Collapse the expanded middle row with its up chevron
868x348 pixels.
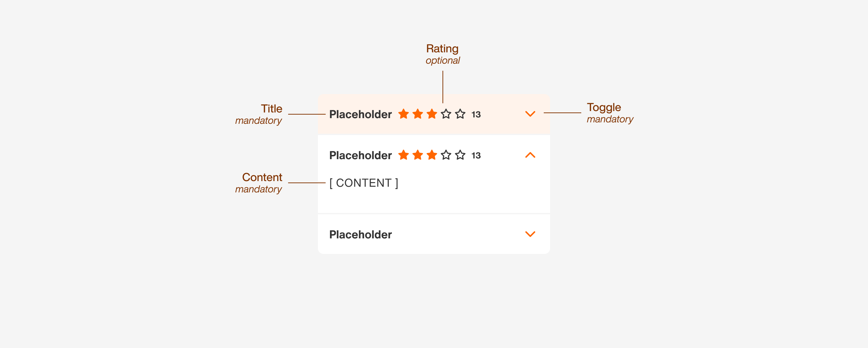pyautogui.click(x=530, y=155)
